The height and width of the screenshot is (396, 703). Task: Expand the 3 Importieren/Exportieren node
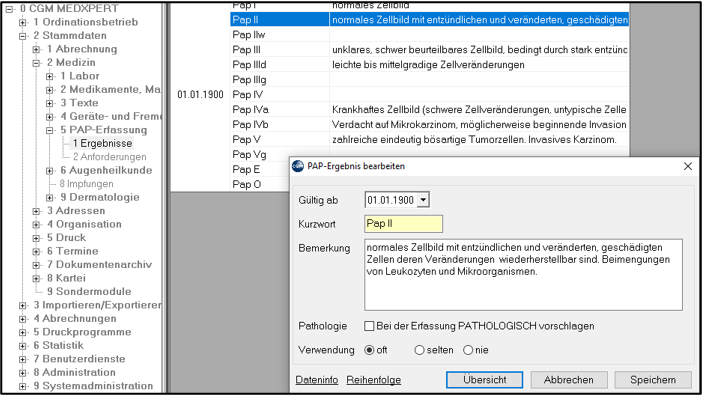pos(22,305)
